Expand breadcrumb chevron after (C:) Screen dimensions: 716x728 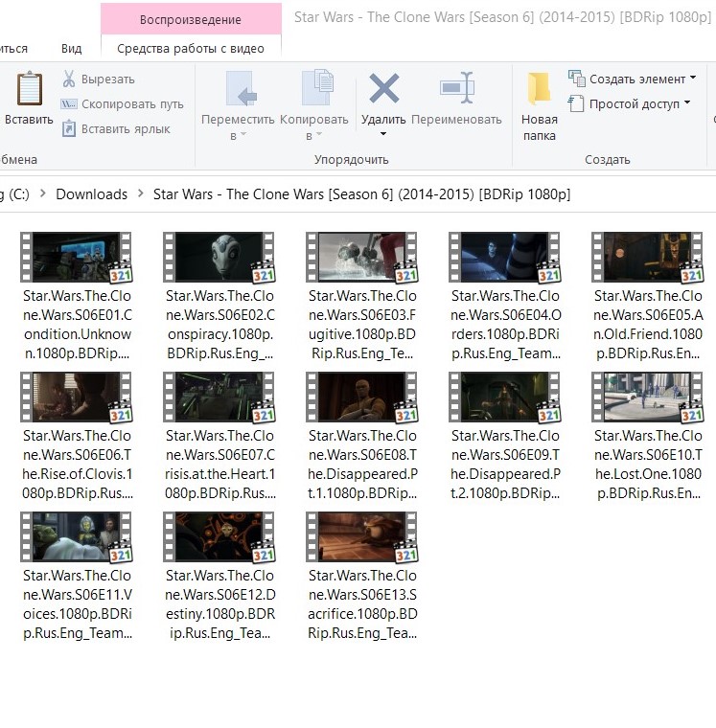[x=43, y=193]
